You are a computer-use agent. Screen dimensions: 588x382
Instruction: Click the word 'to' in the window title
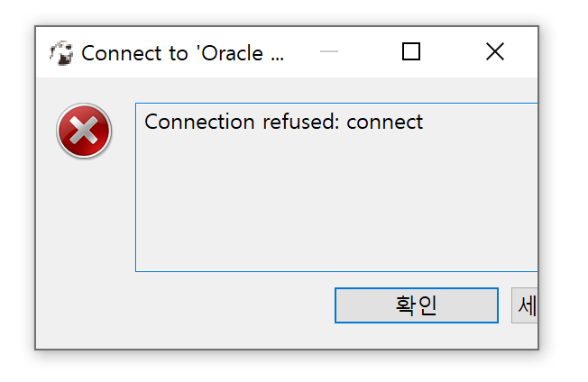pos(178,53)
